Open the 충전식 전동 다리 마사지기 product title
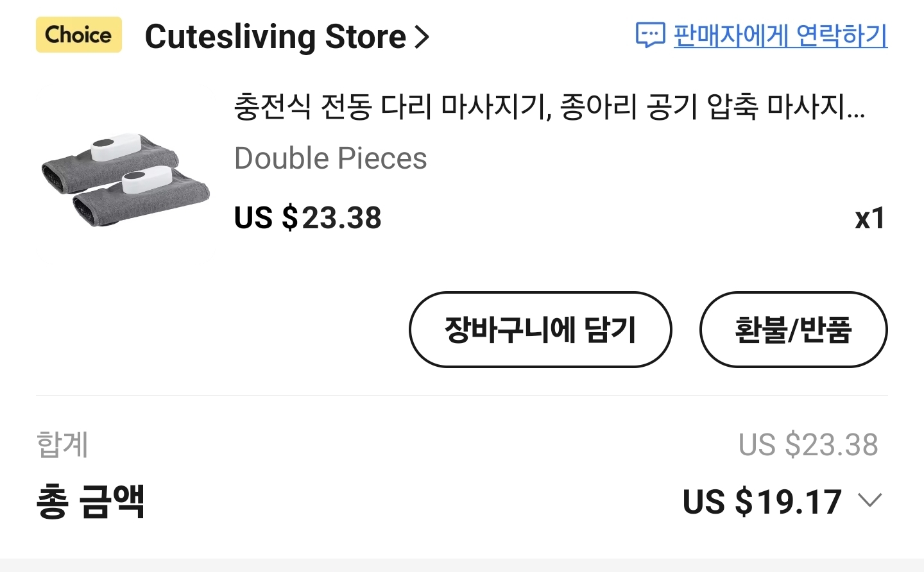This screenshot has height=572, width=924. click(x=539, y=106)
